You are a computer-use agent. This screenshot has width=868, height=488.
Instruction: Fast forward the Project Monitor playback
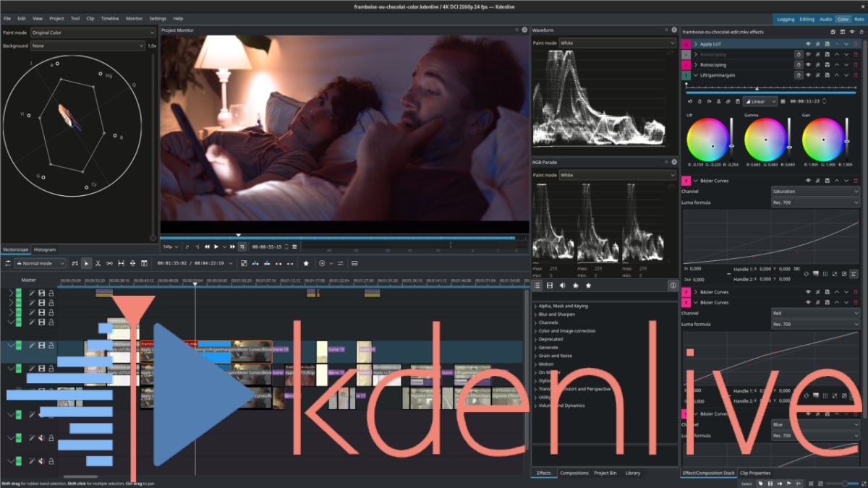point(232,247)
